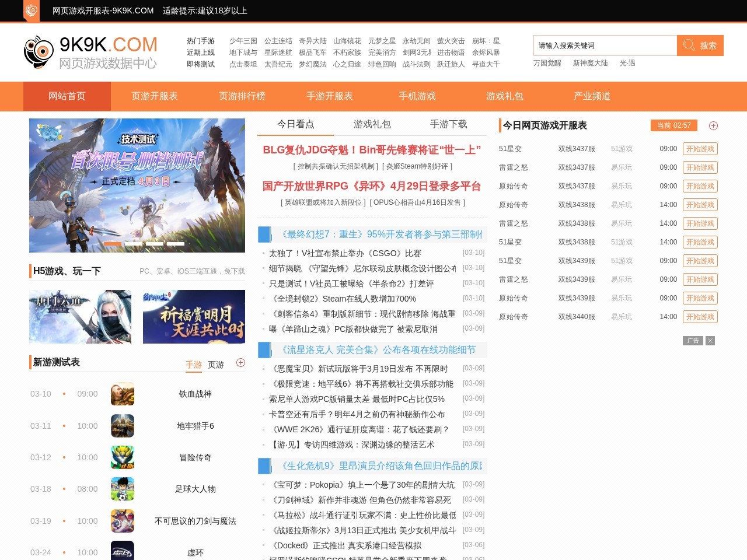Close the 广告 advertisement with the X icon

tap(710, 341)
